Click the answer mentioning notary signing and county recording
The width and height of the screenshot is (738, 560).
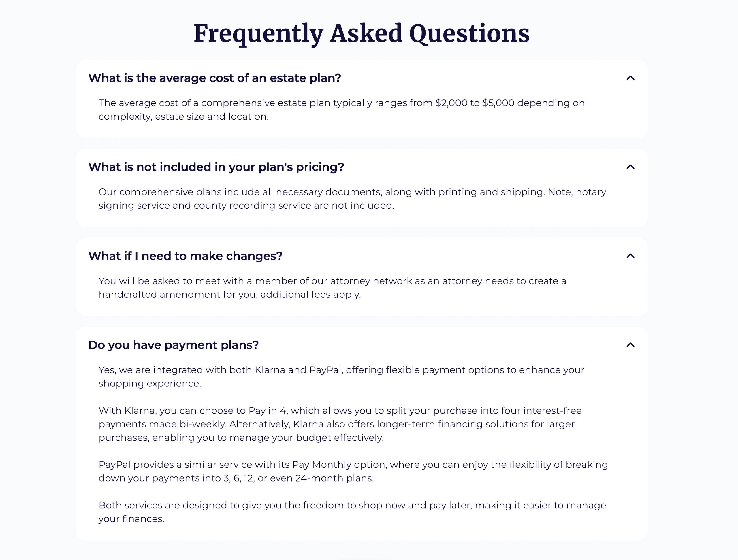(352, 199)
